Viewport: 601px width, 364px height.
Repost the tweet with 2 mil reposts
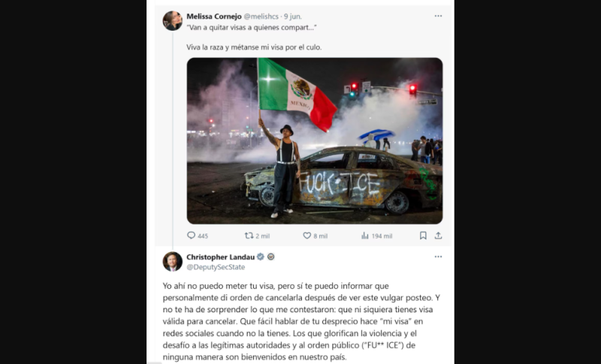point(249,236)
